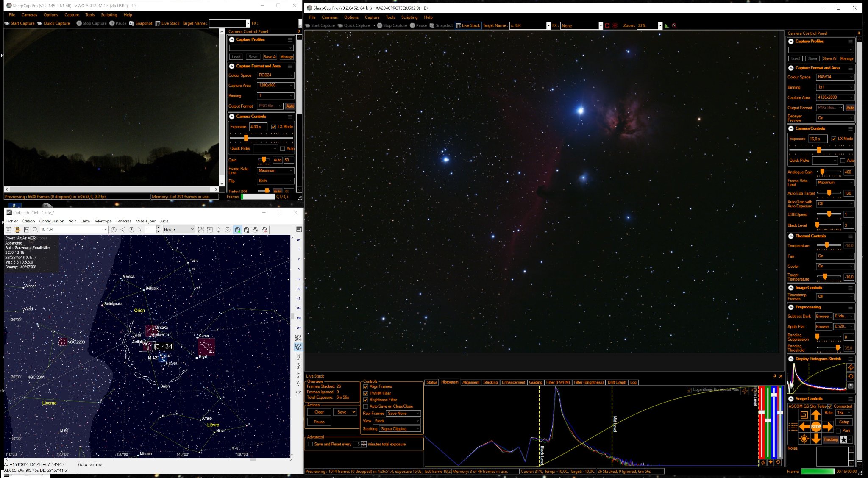Click the reset icon below the RGB colour sliders
Image resolution: width=868 pixels, height=478 pixels.
click(778, 463)
